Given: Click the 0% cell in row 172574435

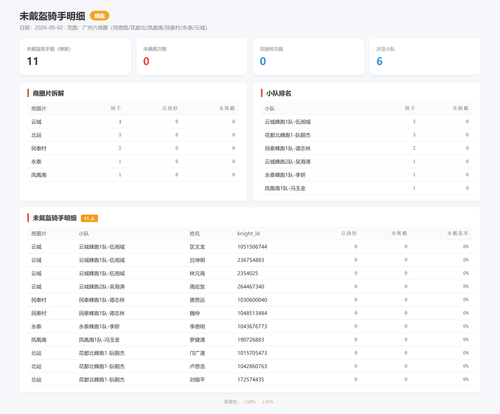Looking at the screenshot, I should point(466,379).
